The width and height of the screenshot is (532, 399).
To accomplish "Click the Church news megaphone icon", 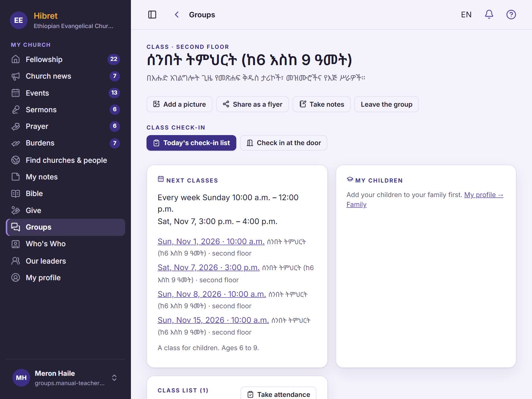I will [16, 76].
